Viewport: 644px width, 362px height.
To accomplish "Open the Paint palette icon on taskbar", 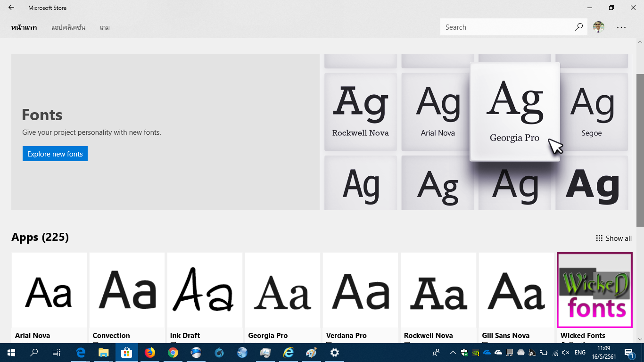I will point(312,352).
